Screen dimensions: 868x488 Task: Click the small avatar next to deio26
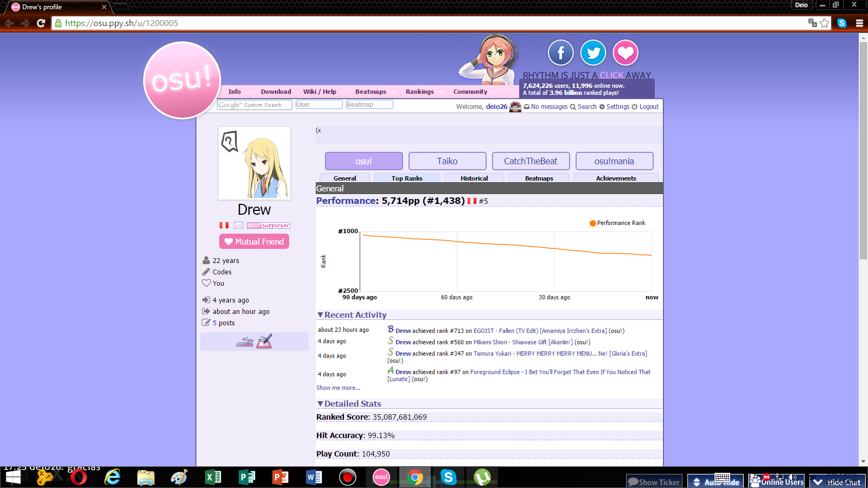click(x=515, y=107)
